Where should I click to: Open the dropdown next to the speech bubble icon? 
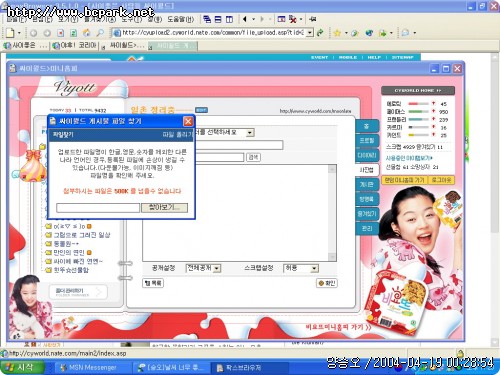(415, 33)
